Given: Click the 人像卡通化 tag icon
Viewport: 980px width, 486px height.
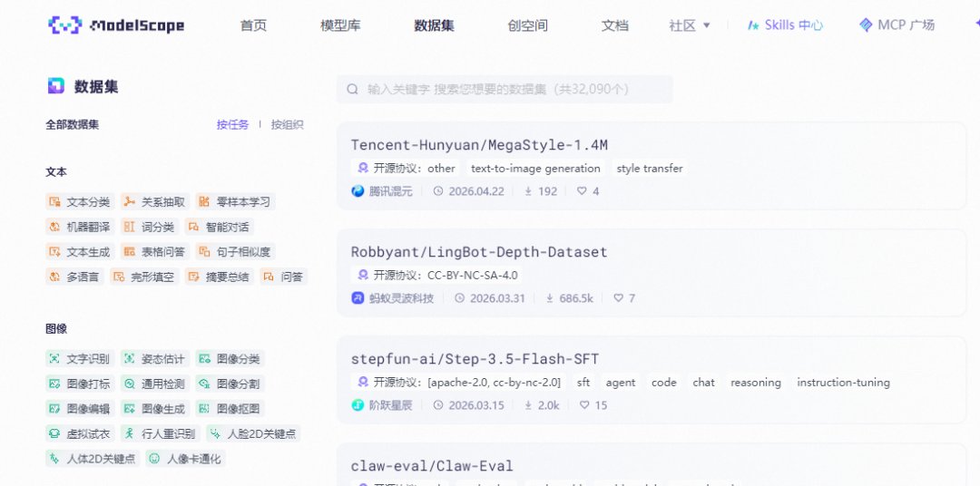Looking at the screenshot, I should 155,459.
